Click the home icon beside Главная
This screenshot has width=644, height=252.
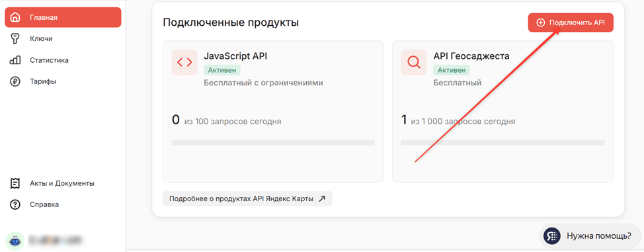click(15, 17)
